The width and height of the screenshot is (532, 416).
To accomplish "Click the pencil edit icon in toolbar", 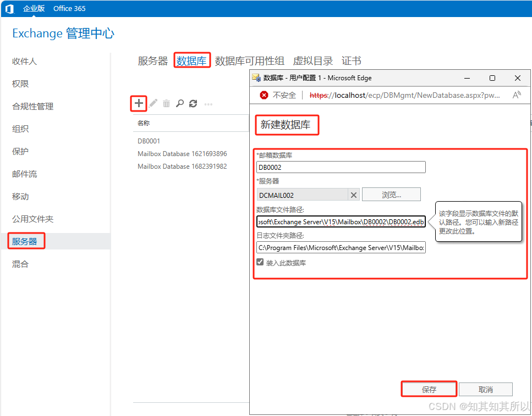I will point(153,103).
